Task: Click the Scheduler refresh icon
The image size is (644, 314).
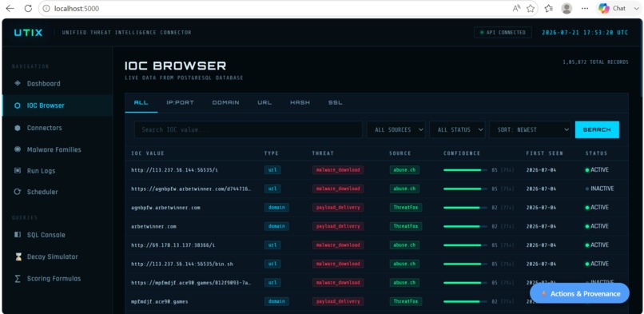Action: (18, 192)
